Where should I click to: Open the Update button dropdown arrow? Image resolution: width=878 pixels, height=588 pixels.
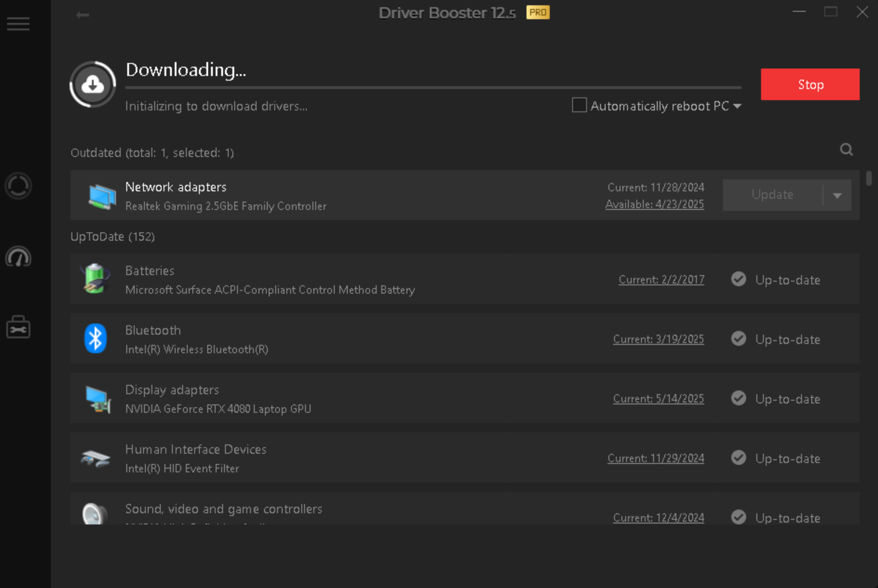point(837,195)
